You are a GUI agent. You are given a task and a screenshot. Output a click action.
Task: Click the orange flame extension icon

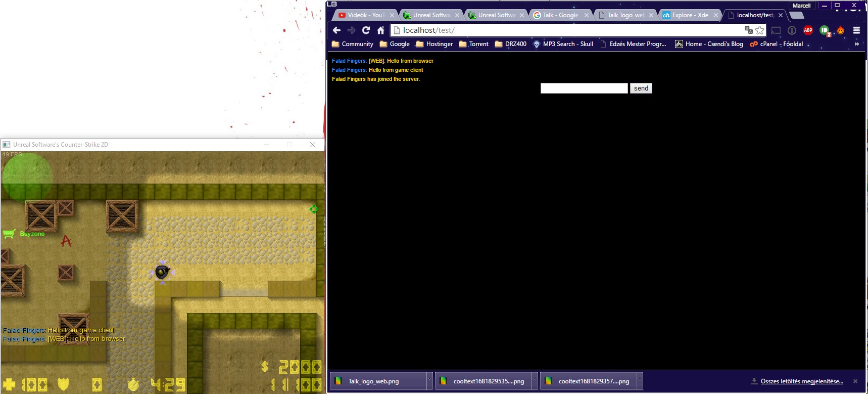(841, 30)
